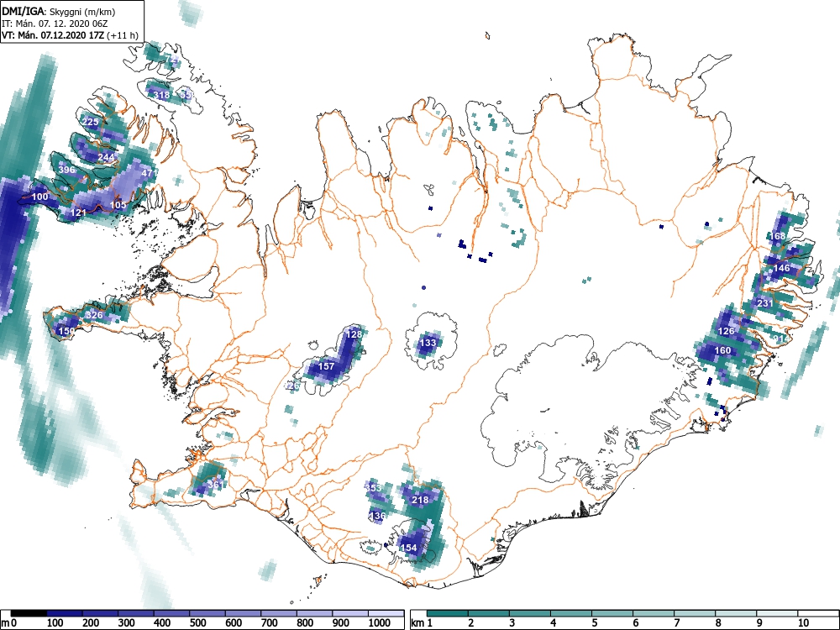
Task: Click the 326 value on Snæfellsnes peninsula
Action: (x=94, y=314)
